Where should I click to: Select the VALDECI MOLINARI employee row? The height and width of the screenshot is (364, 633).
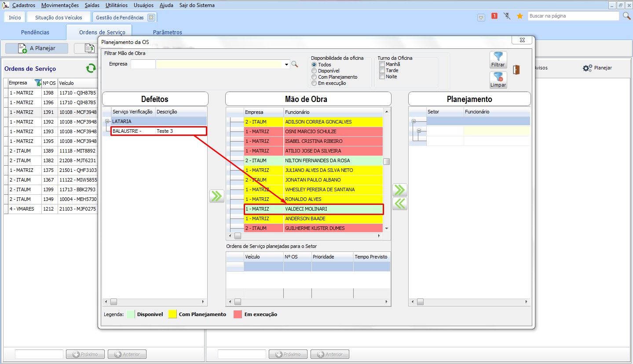pos(313,209)
